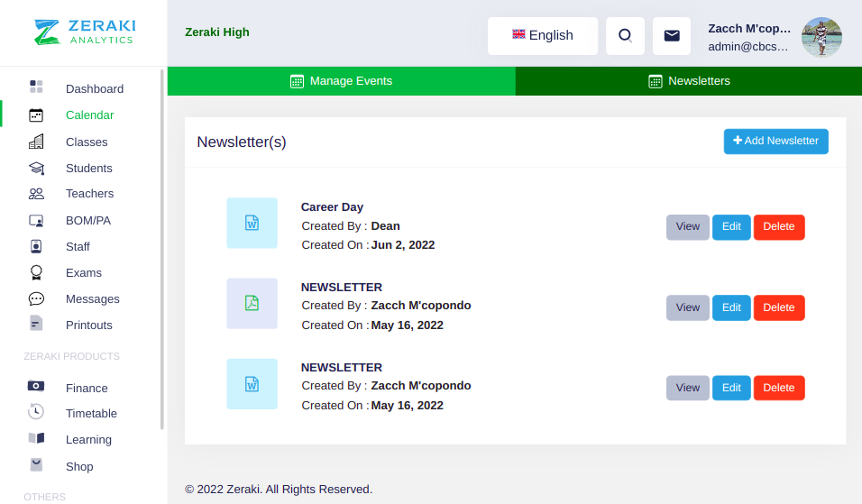The image size is (862, 504).
Task: Delete the last Word NEWSLETTER entry
Action: coord(779,388)
